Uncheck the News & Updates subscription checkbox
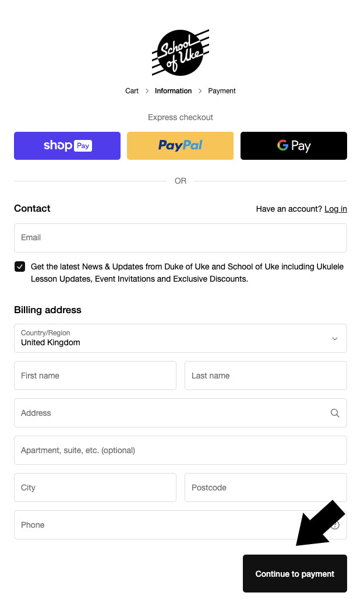 click(20, 267)
